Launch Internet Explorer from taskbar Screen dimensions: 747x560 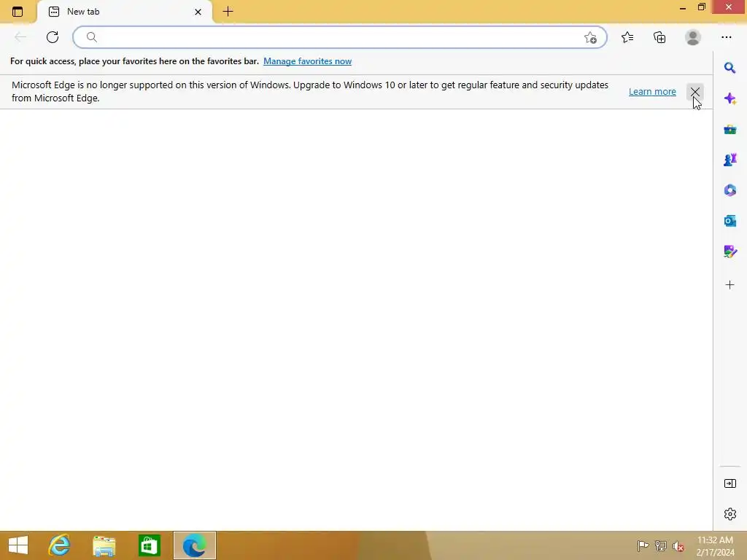[60, 545]
